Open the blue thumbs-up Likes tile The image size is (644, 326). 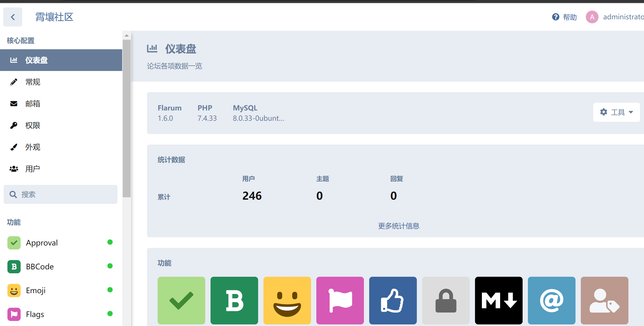point(393,300)
